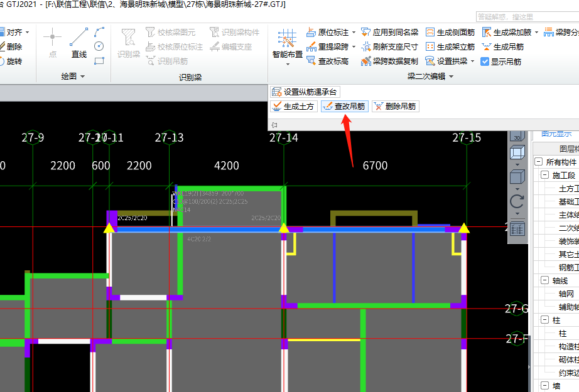Expand the 绘图 drawing group dropdown
The height and width of the screenshot is (392, 579).
[83, 77]
